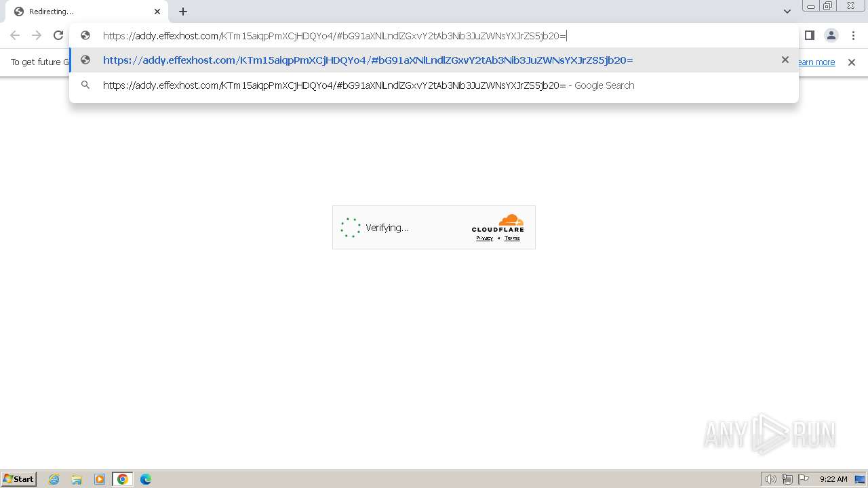Open a new tab with the plus button

[183, 12]
